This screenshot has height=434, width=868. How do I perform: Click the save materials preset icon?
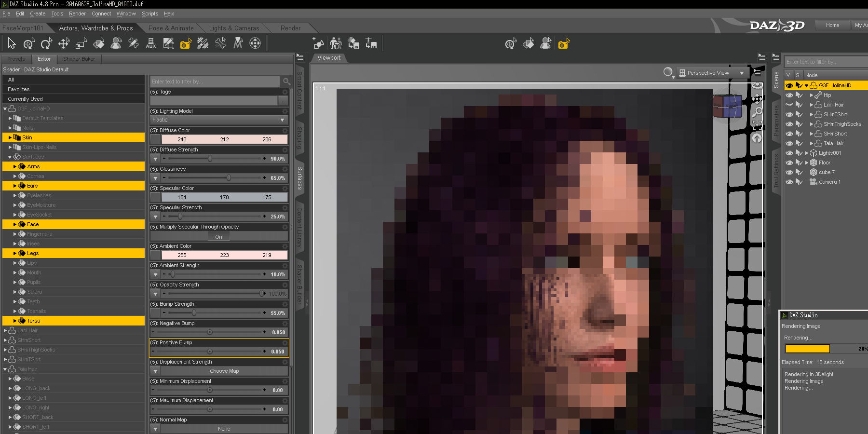click(353, 44)
